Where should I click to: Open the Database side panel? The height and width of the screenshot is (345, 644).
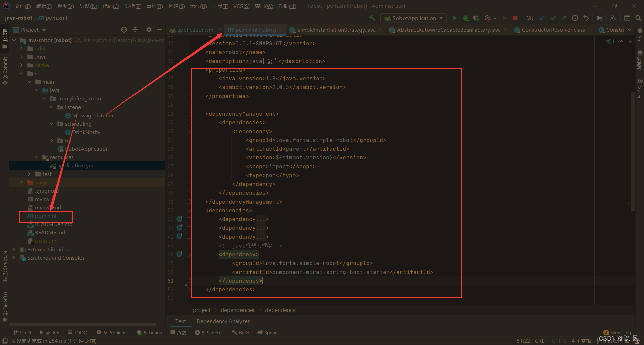click(x=640, y=60)
